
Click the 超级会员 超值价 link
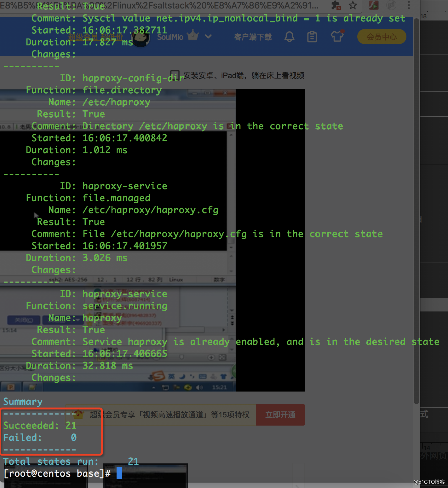[95, 37]
